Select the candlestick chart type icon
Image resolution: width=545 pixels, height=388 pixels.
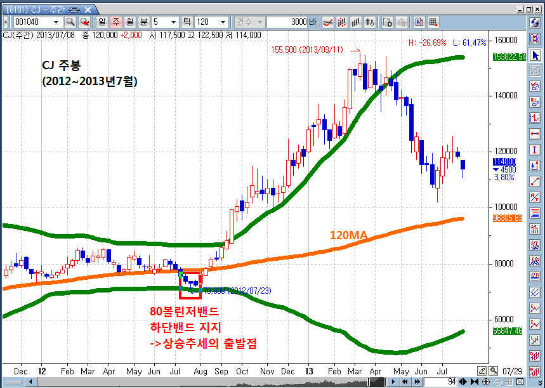click(x=342, y=22)
